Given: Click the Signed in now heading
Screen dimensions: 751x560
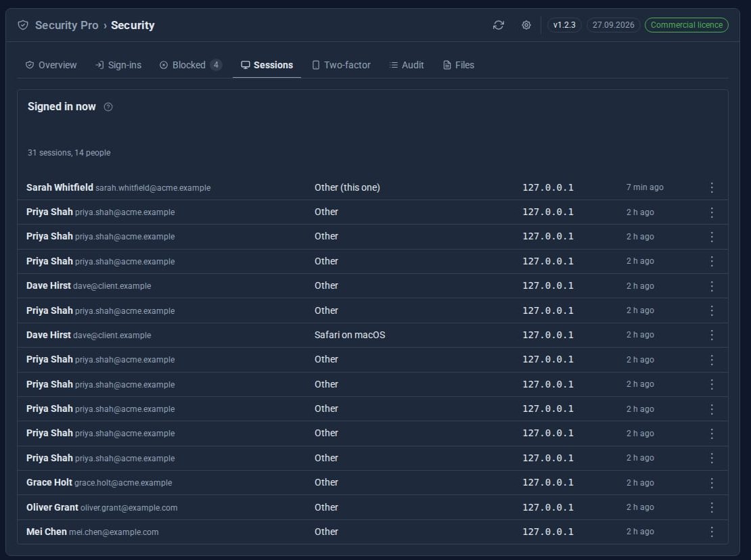Looking at the screenshot, I should click(x=62, y=107).
